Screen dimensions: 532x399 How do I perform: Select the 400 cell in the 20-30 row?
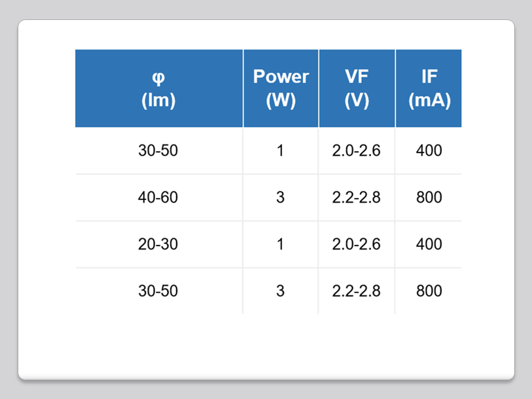tap(428, 244)
